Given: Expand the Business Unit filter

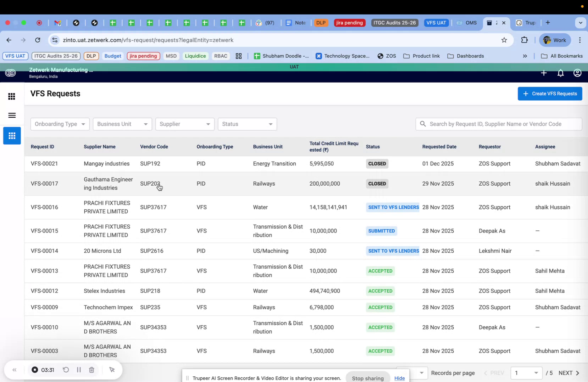Looking at the screenshot, I should coord(122,124).
